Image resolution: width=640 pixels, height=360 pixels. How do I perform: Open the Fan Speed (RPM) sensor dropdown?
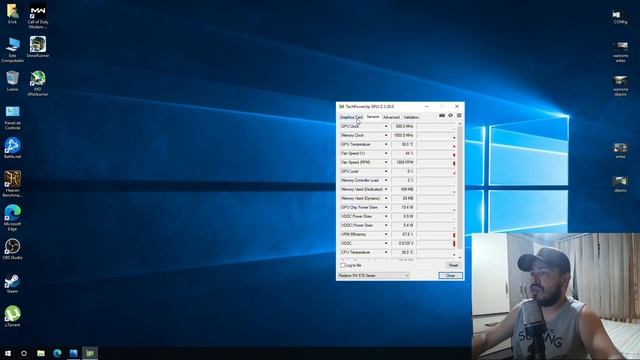pyautogui.click(x=386, y=162)
